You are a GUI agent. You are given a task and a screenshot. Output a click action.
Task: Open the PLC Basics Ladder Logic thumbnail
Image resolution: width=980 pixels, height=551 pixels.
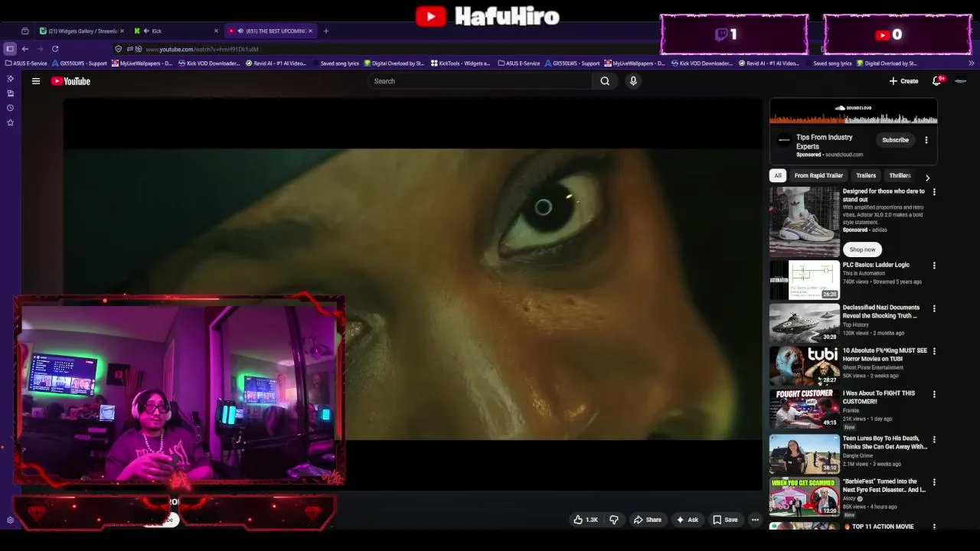[805, 280]
